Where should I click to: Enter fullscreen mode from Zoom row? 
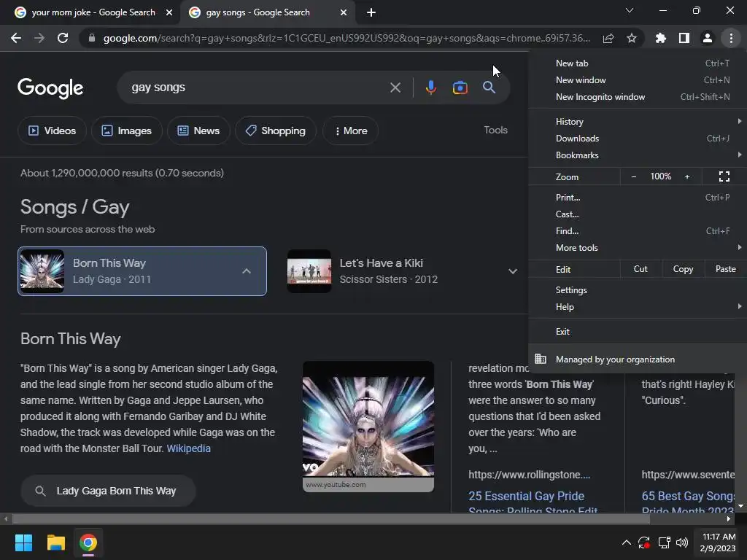(x=724, y=176)
